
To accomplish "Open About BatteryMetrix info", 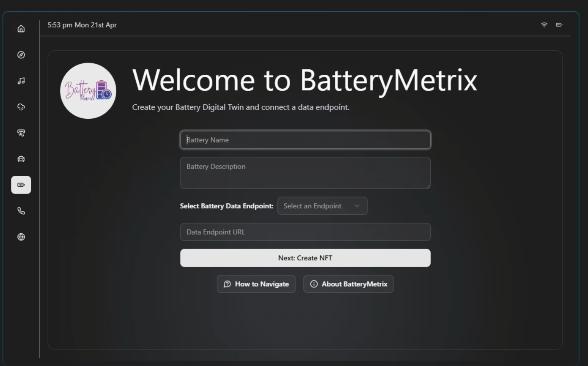I will tap(349, 284).
